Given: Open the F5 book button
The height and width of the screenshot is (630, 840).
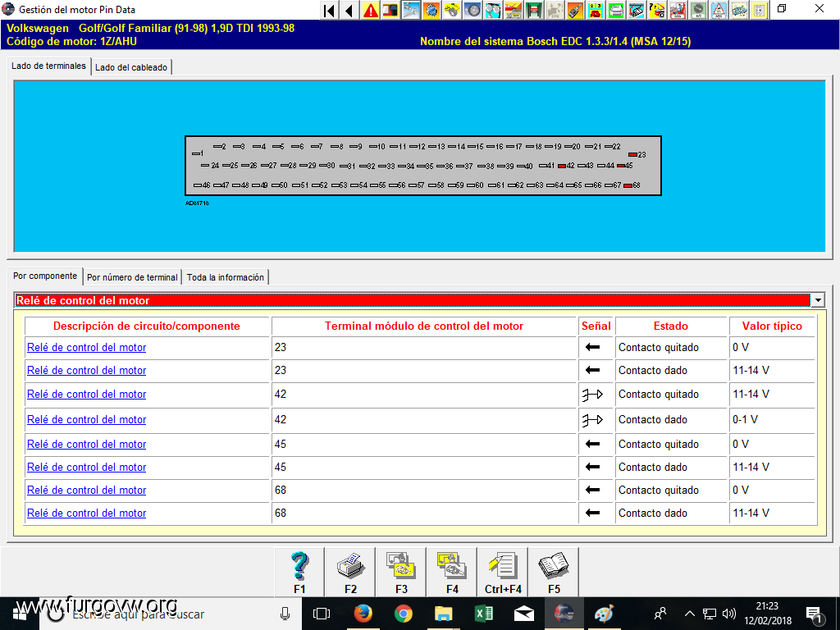Looking at the screenshot, I should [x=554, y=572].
